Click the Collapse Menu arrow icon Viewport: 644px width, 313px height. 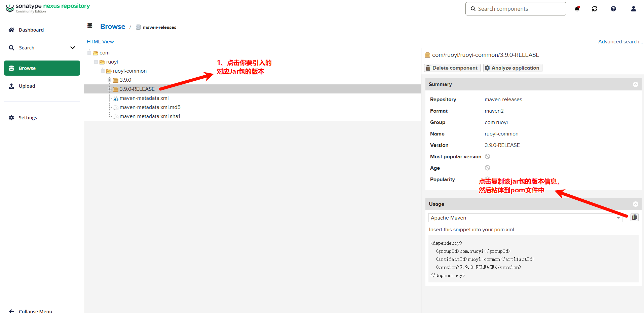coord(11,311)
